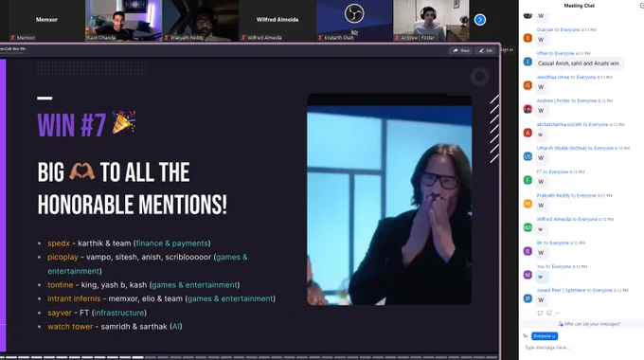Click the 'intrant infernis' project name on slide
Screen dimensions: 644x360
click(74, 298)
